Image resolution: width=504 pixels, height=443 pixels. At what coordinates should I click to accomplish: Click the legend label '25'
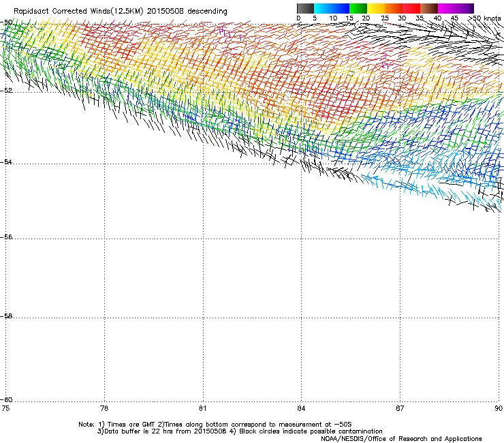385,18
